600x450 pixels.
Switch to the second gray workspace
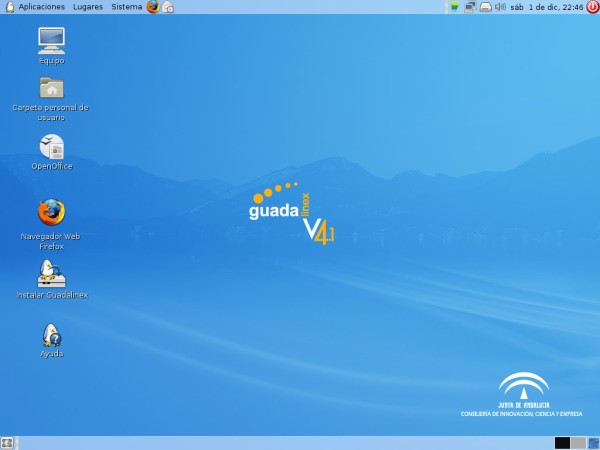[x=578, y=442]
